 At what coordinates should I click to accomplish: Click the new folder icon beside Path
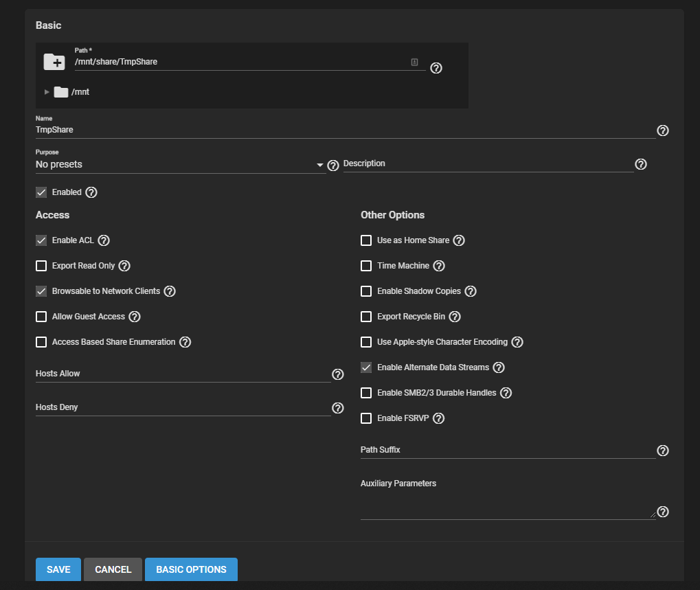click(x=54, y=61)
